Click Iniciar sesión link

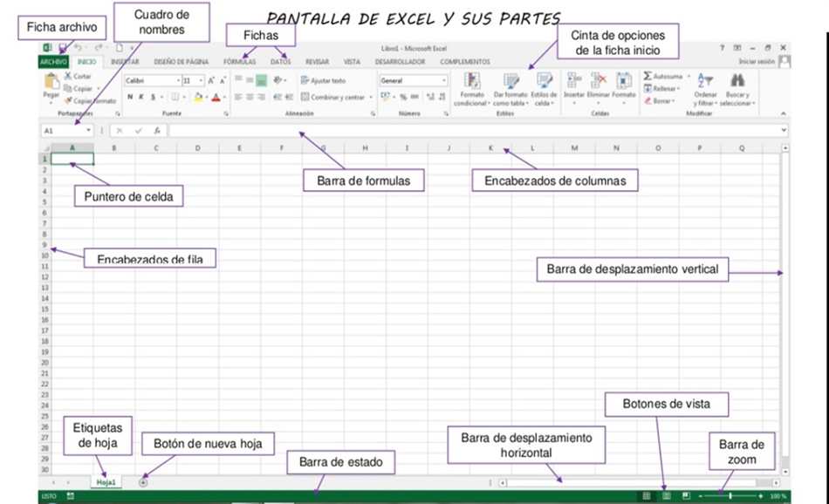pyautogui.click(x=757, y=61)
